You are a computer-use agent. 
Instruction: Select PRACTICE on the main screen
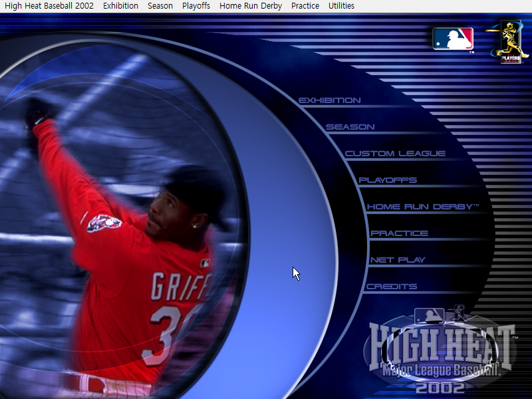pos(400,233)
